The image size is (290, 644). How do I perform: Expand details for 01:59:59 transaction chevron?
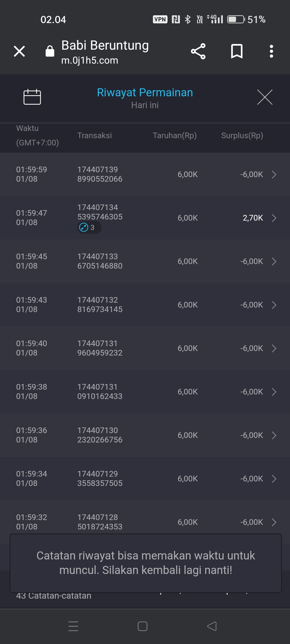pyautogui.click(x=274, y=174)
